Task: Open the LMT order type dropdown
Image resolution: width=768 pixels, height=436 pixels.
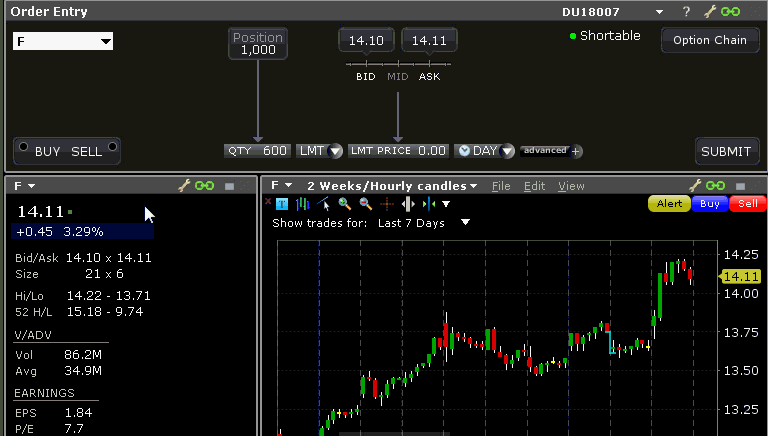Action: (x=320, y=151)
